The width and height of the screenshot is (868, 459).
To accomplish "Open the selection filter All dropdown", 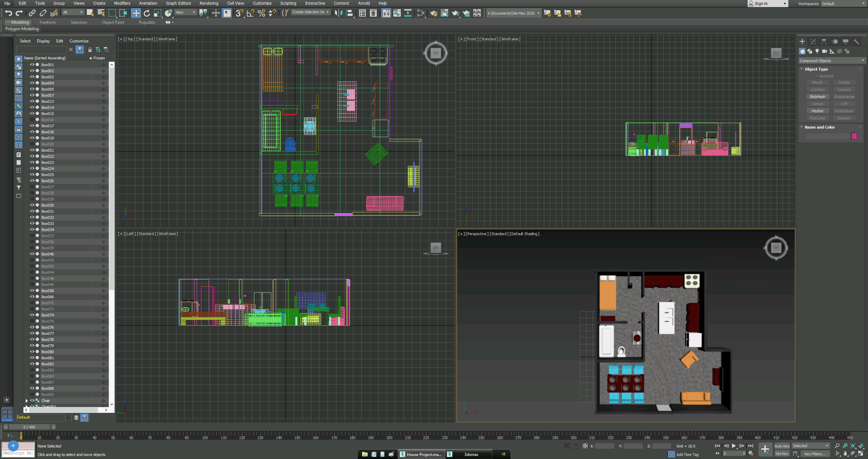I will 73,12.
